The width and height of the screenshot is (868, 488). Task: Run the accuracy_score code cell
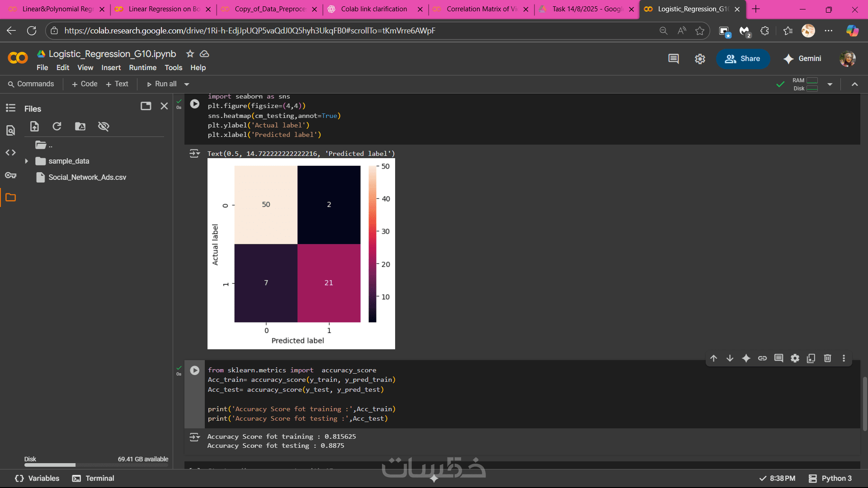click(194, 371)
